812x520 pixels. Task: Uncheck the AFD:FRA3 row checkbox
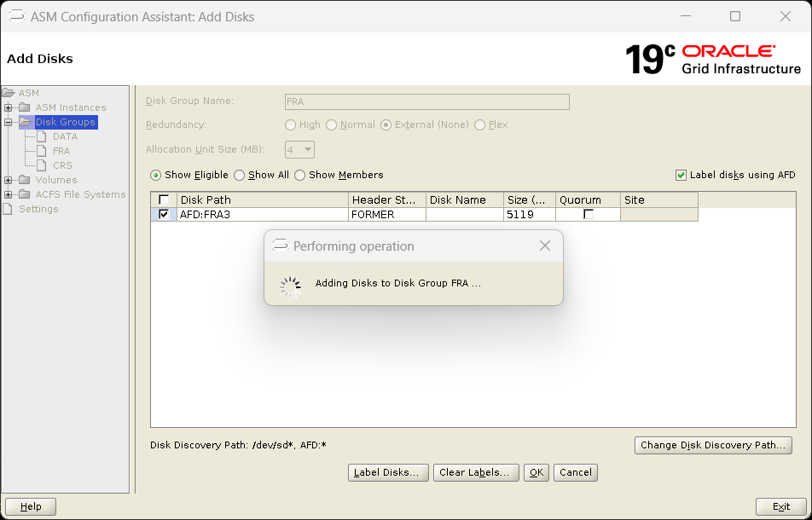coord(164,214)
